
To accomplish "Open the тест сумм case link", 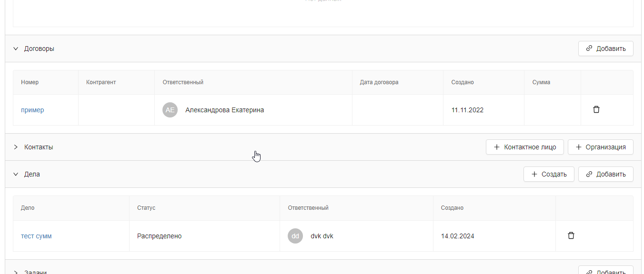I will 36,236.
